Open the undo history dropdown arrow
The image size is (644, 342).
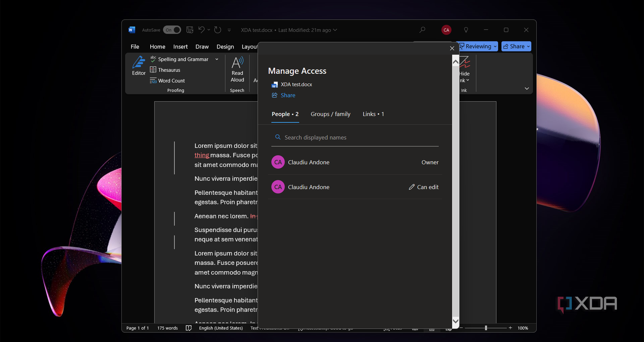[209, 30]
